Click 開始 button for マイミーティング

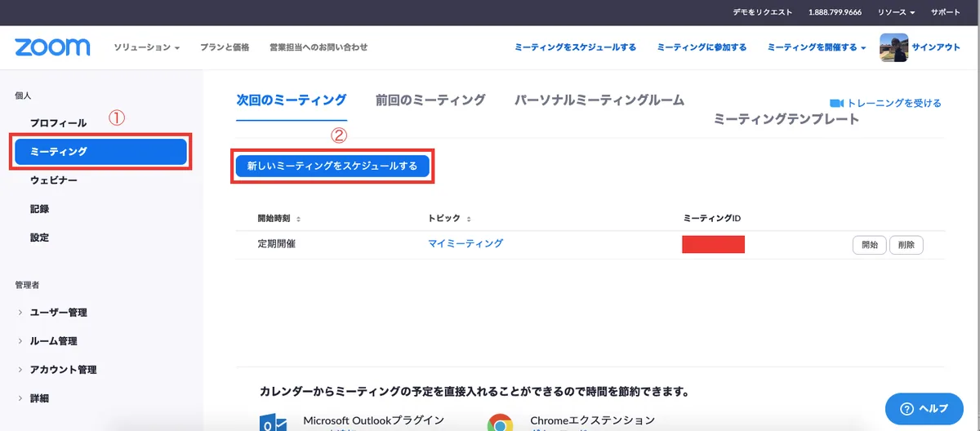tap(870, 245)
